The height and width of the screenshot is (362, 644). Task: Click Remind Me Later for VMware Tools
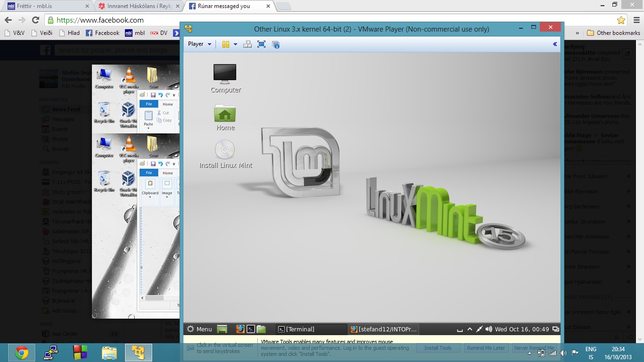[x=486, y=348]
